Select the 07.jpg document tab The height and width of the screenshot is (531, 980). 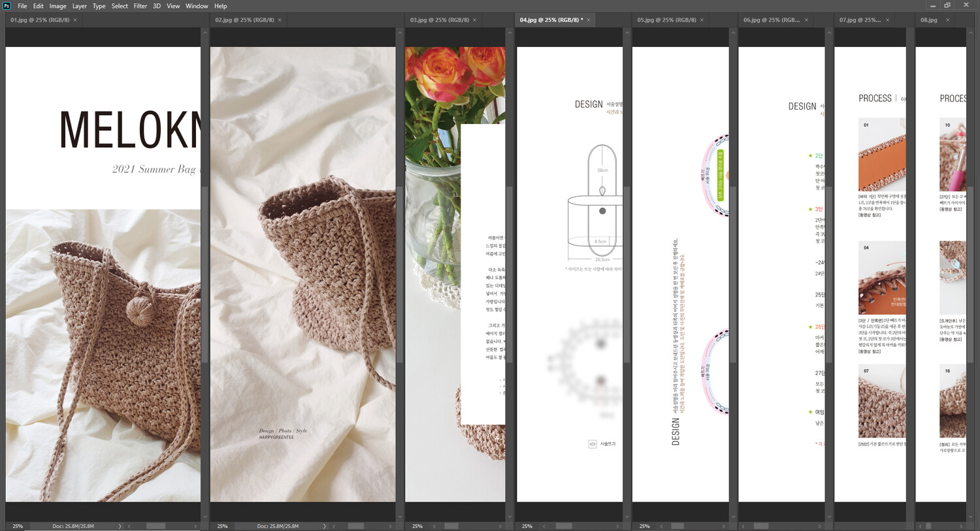pos(860,20)
